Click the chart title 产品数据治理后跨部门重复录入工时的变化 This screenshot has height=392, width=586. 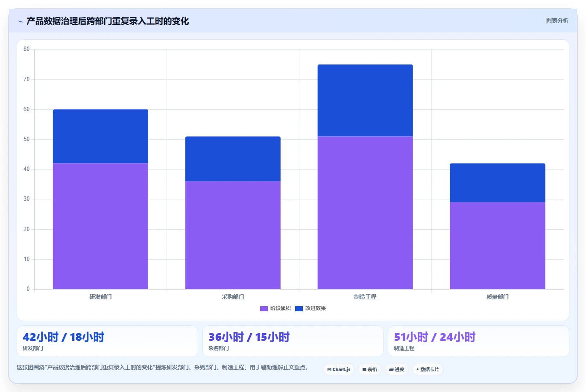pyautogui.click(x=108, y=21)
